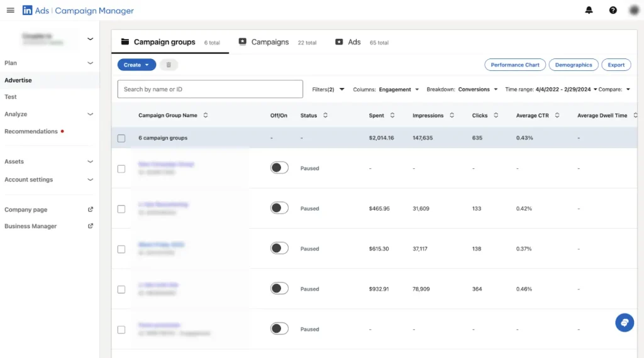Open the Company page link
Viewport: 644px width, 358px height.
(x=26, y=210)
